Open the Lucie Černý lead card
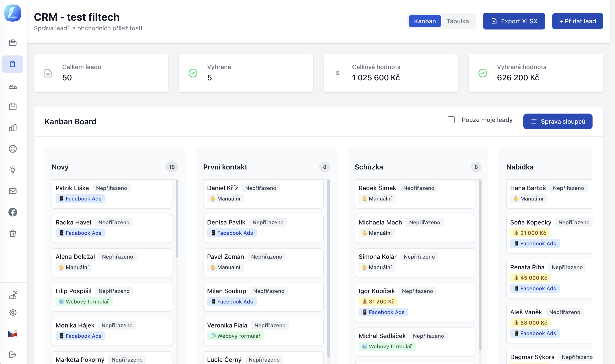Screen dimensions: 615x364 coord(263,358)
